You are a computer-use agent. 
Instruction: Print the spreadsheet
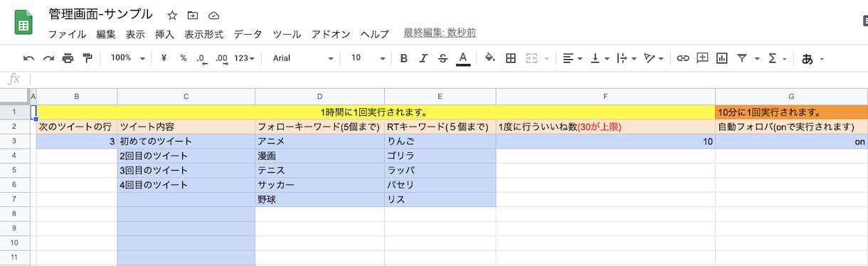68,58
